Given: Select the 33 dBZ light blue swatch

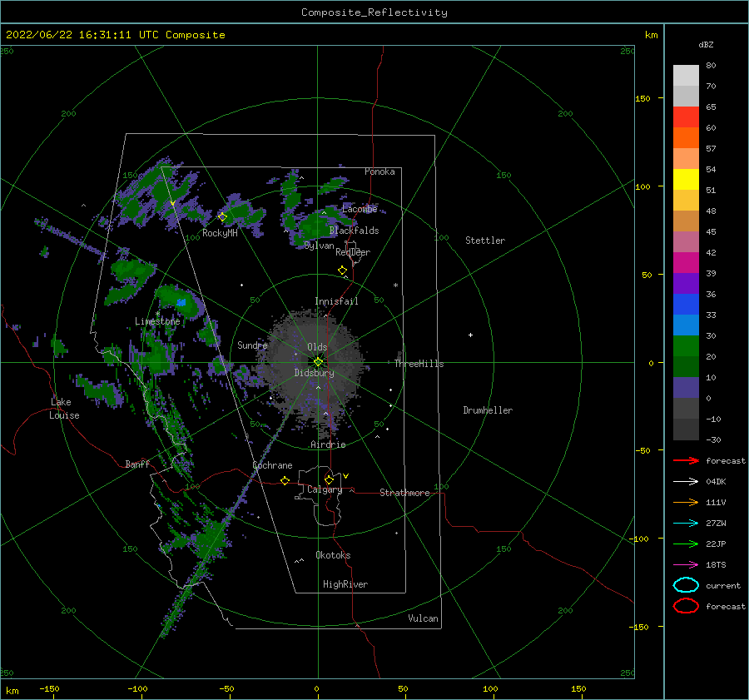Looking at the screenshot, I should click(x=686, y=325).
